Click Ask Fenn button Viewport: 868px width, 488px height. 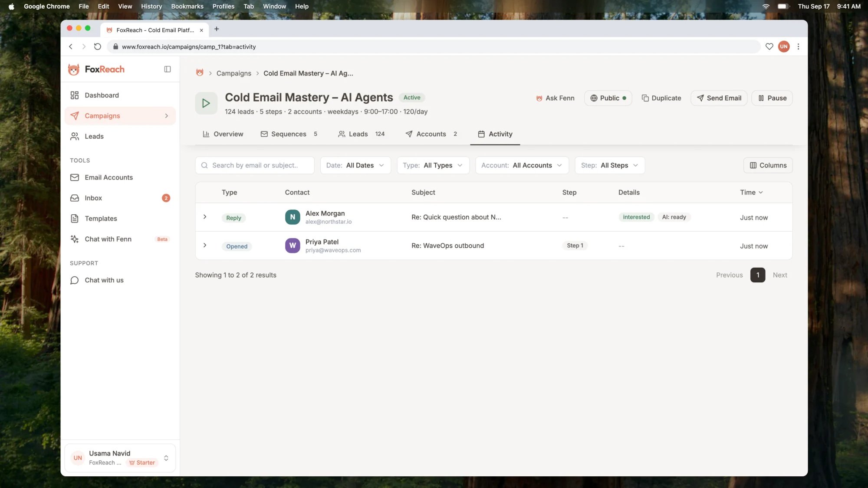click(x=555, y=98)
